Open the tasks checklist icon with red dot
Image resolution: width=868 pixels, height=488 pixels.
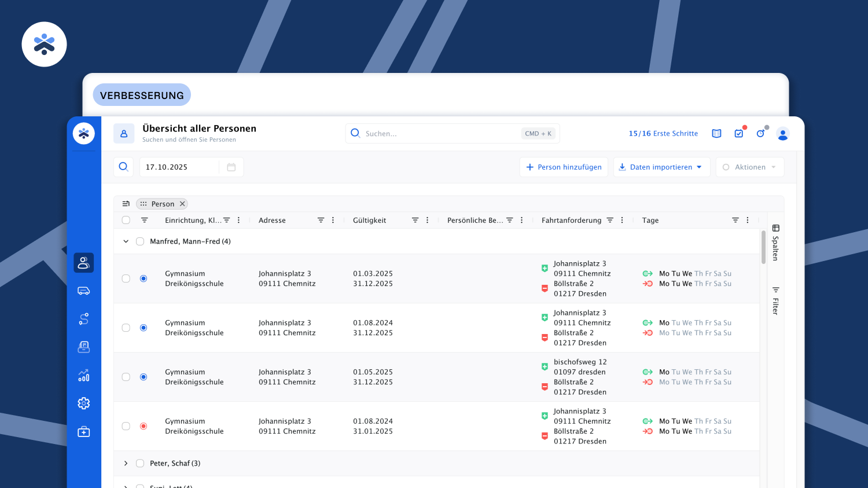[739, 134]
